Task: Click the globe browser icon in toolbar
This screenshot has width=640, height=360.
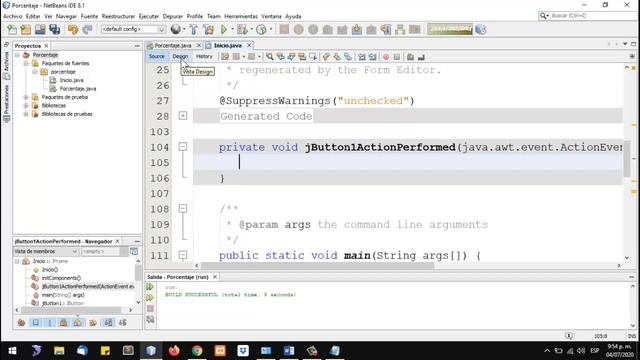Action: click(176, 29)
